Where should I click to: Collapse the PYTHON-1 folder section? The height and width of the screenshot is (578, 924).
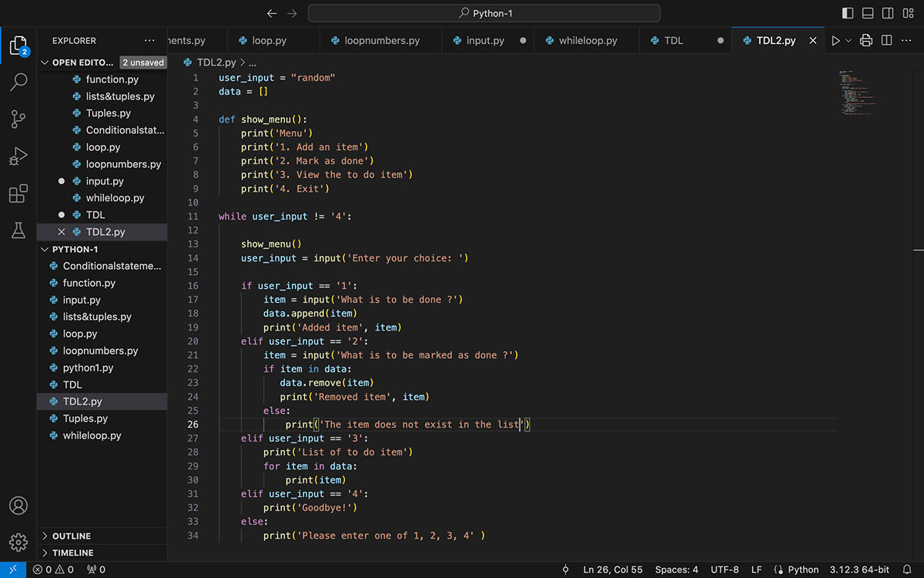45,249
